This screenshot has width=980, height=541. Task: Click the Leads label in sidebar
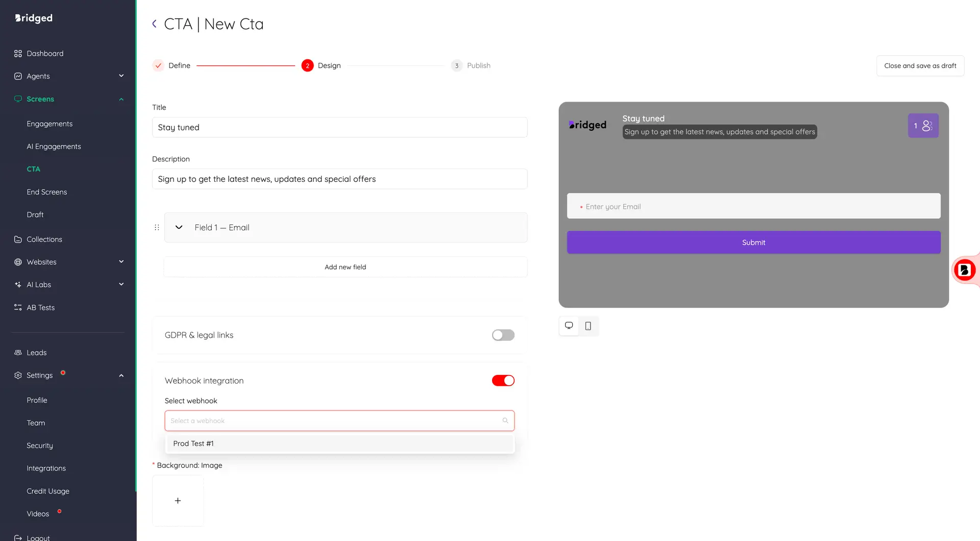click(x=37, y=352)
